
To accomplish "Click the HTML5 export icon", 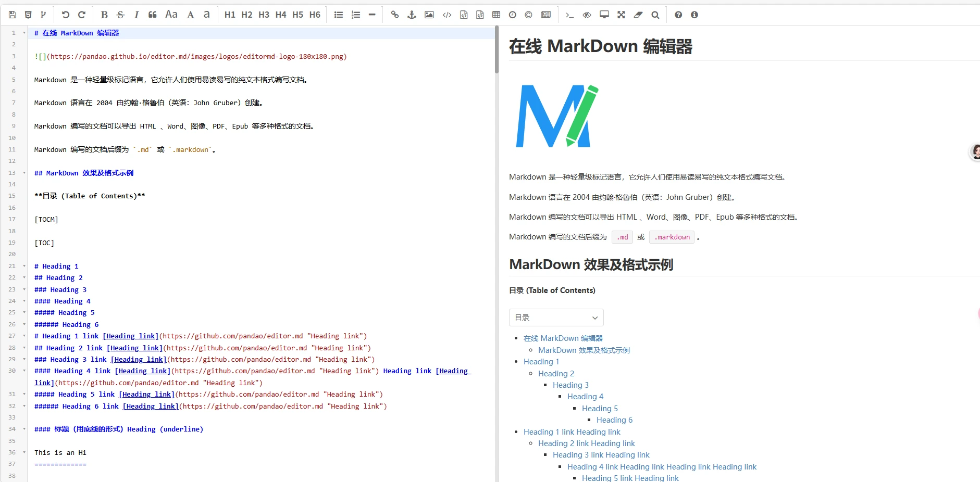I will click(28, 15).
